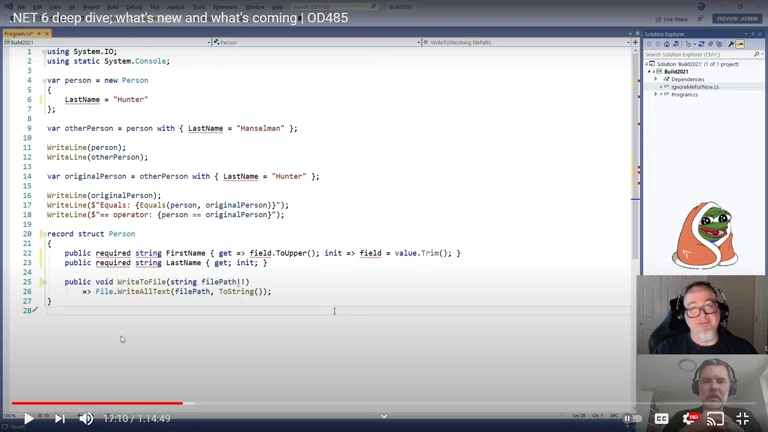Viewport: 768px width, 432px height.
Task: Open the Analyze menu
Action: [175, 7]
